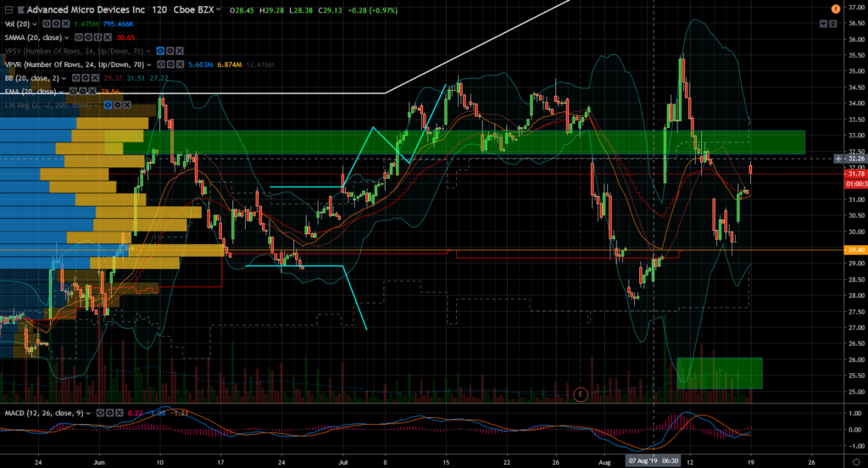Hide the EMA (20, close) line
This screenshot has width=868, height=468.
[x=73, y=92]
